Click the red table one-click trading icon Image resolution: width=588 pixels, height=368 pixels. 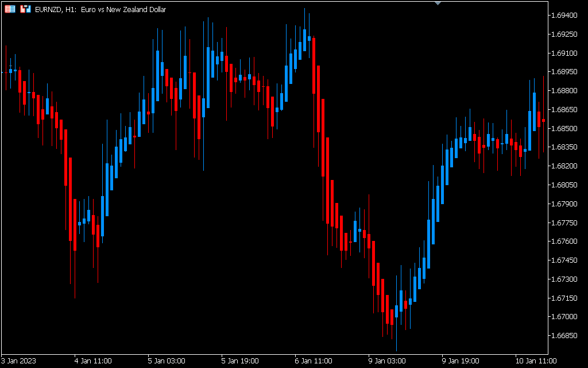[10, 9]
